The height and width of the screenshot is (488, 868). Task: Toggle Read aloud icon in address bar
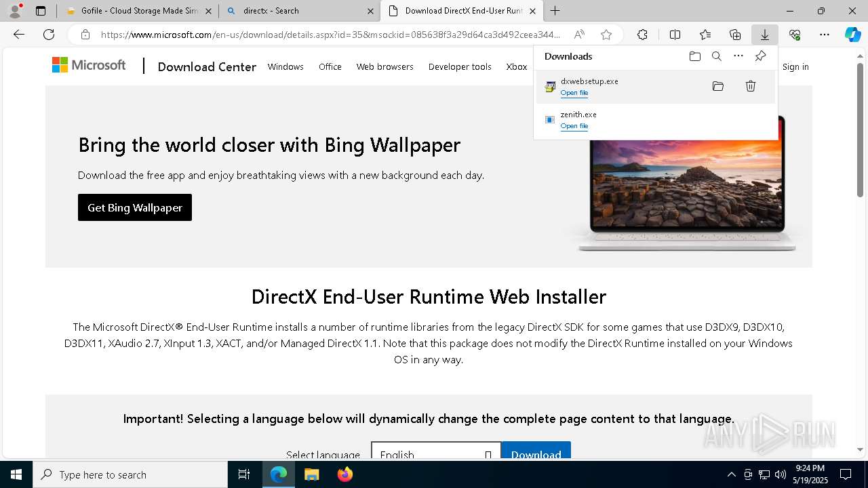pos(579,35)
